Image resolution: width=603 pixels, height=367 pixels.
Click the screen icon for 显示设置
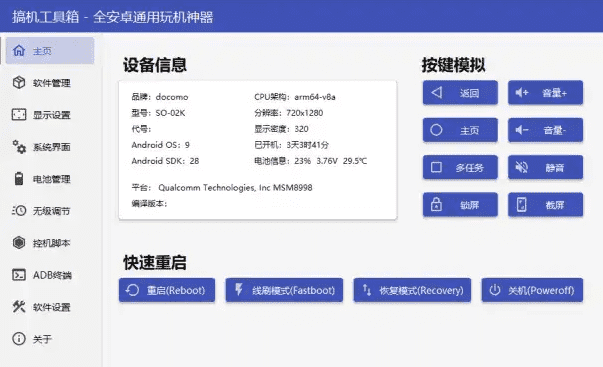pyautogui.click(x=19, y=115)
